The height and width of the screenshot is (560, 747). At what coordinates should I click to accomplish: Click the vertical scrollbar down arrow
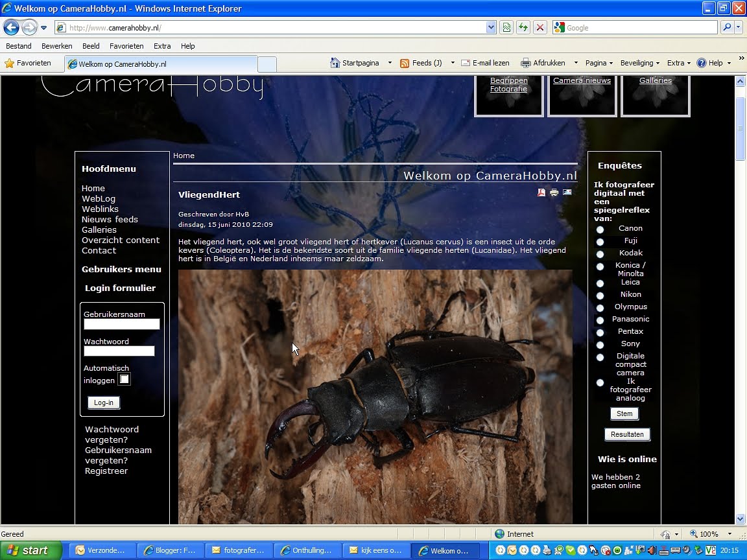(740, 519)
